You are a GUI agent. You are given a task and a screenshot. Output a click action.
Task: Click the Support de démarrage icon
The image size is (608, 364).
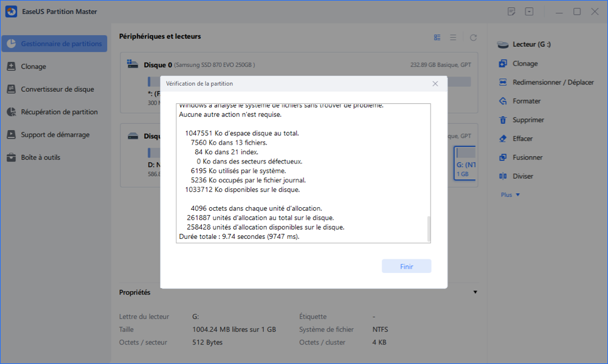(x=11, y=134)
